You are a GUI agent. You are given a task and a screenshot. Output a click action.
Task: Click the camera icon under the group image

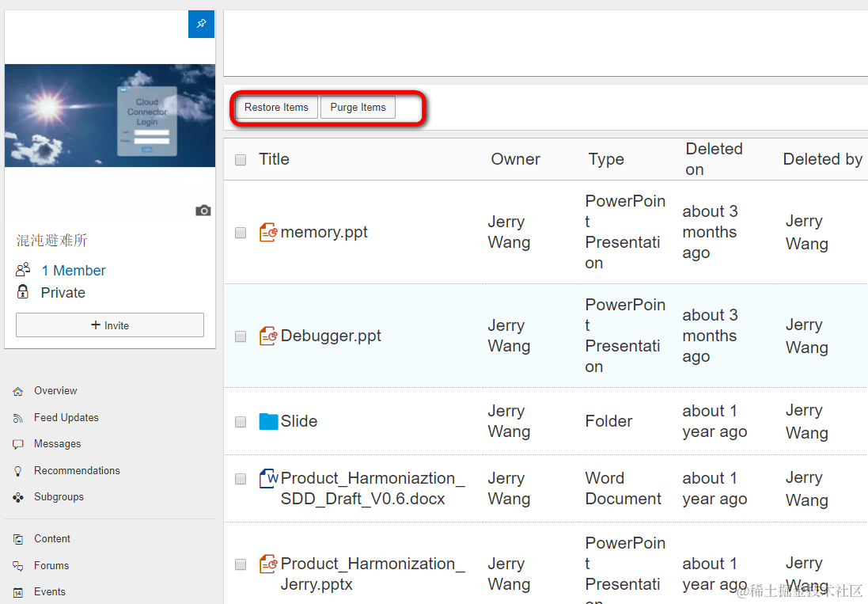[203, 211]
